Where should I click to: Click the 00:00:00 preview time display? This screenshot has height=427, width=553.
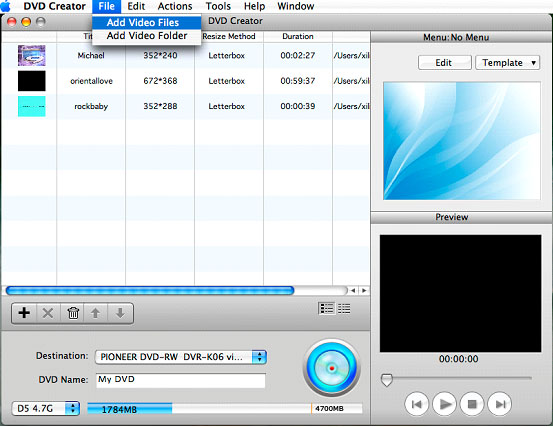[458, 359]
